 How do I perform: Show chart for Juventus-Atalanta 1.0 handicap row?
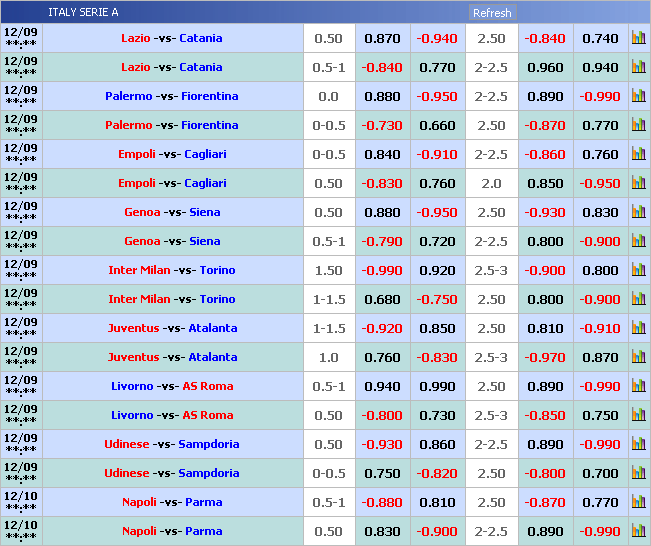click(x=638, y=357)
